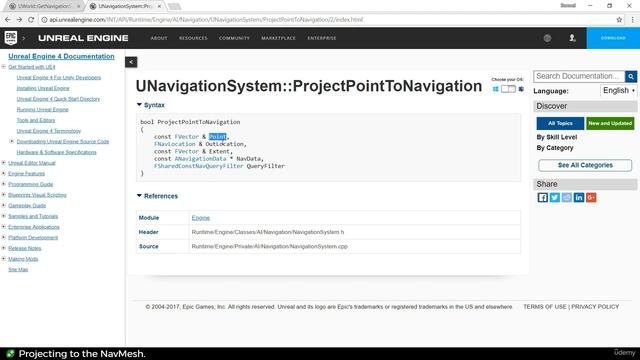Switch to the UWorld::GetNavigation browser tab

(43, 6)
